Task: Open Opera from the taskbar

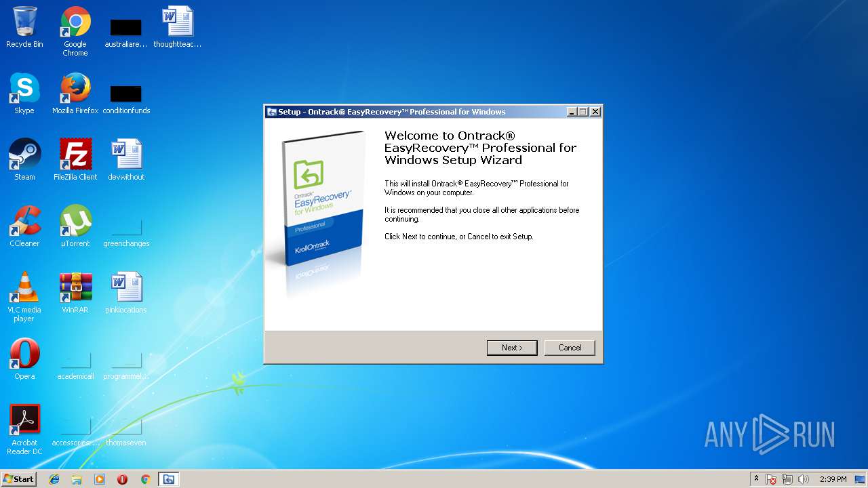Action: point(123,479)
